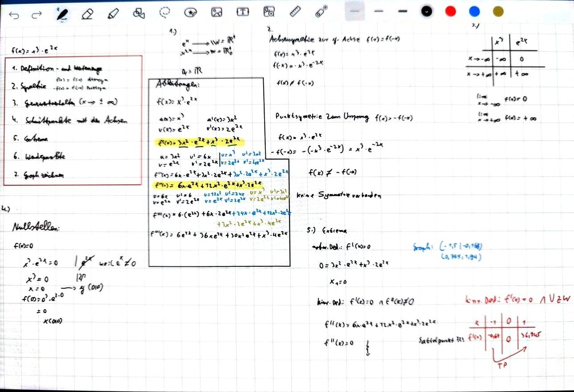Select the Highlighter tool
Viewport: 574px width, 392px height.
(x=113, y=14)
